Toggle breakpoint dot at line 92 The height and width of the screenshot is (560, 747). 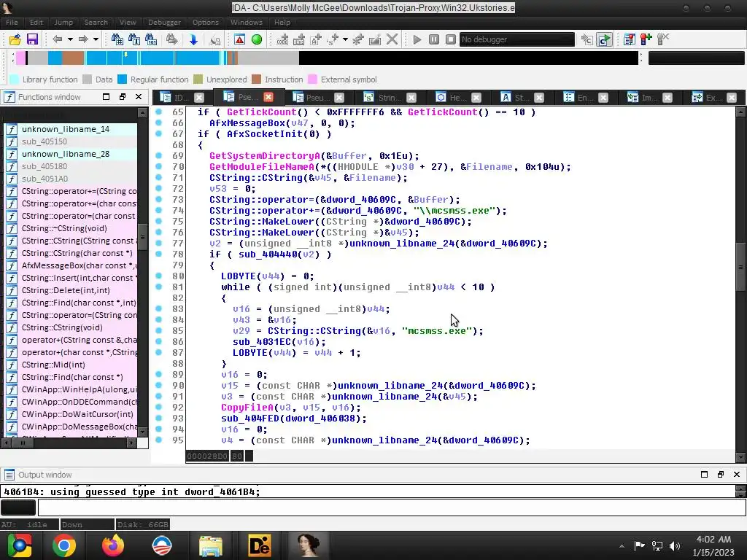158,408
